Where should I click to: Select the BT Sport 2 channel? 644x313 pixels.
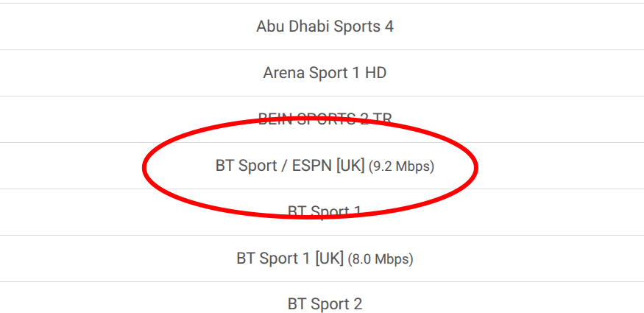coord(325,303)
